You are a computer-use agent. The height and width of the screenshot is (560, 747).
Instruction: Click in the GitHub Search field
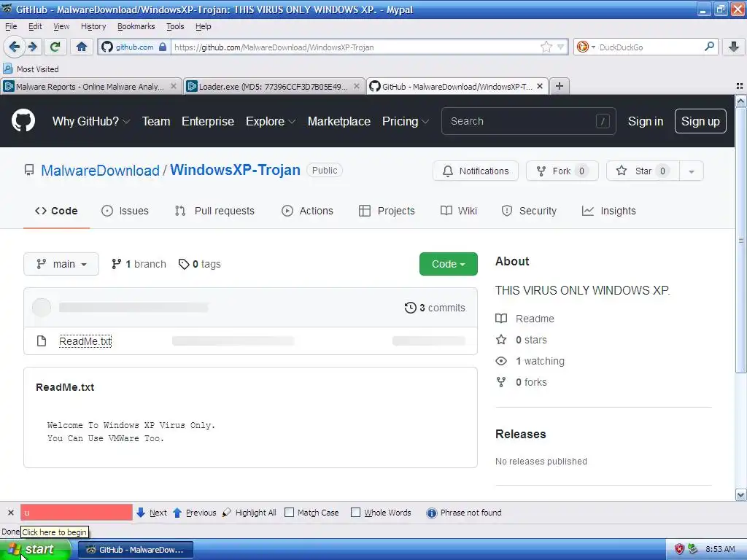[528, 122]
